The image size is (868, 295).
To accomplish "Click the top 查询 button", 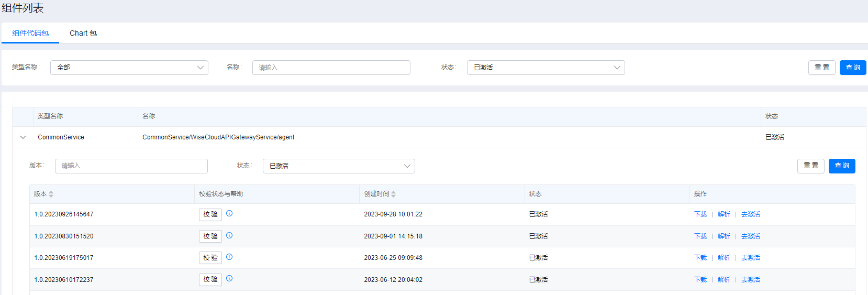I will tap(852, 68).
